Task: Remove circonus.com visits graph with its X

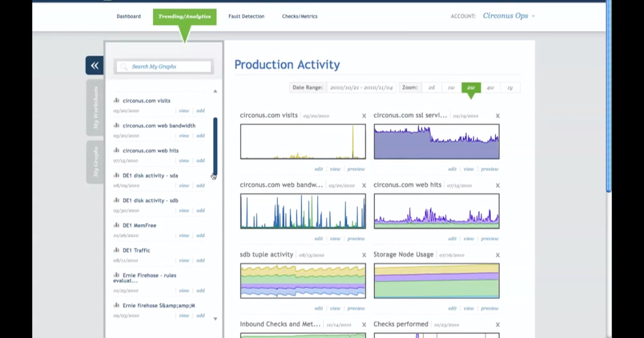Action: click(x=364, y=116)
